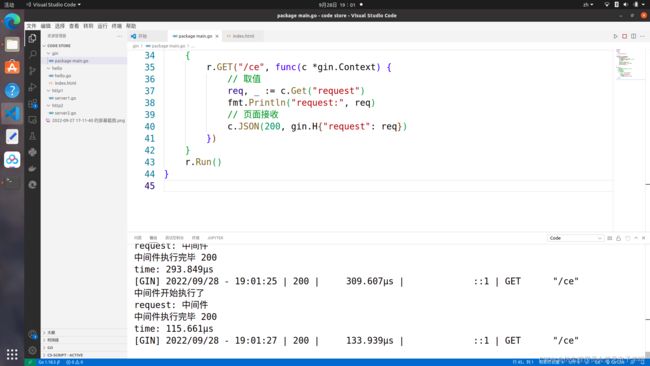Open Files manager from the dock
The height and width of the screenshot is (366, 650).
click(12, 44)
